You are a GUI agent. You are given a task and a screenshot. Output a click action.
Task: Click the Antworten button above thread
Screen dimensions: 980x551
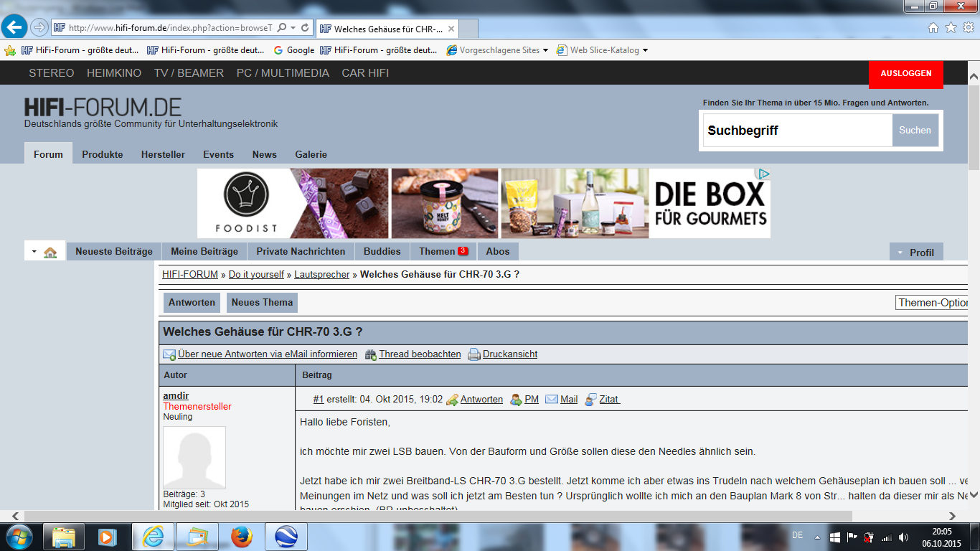(192, 303)
